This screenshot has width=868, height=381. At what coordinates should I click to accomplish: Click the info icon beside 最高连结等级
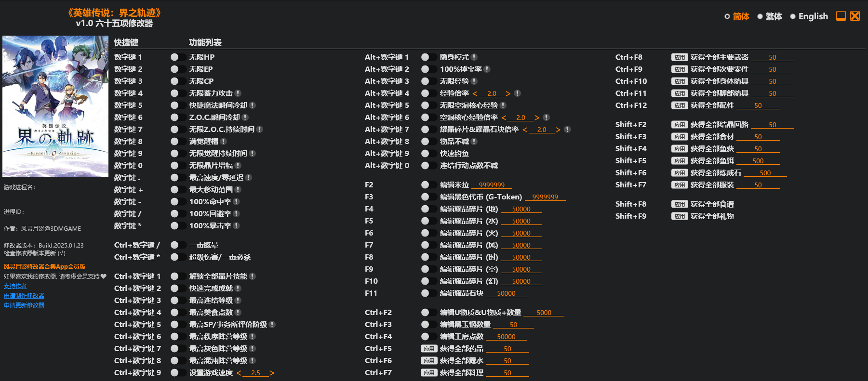238,301
